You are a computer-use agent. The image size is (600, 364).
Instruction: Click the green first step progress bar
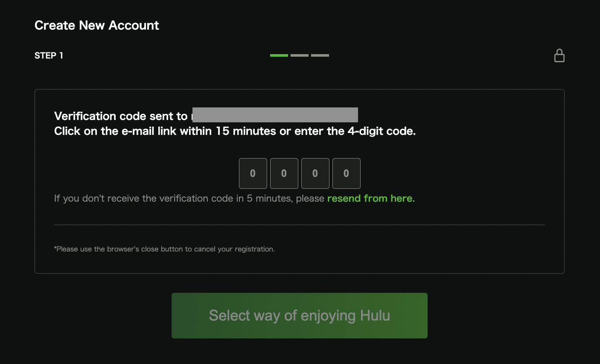279,55
